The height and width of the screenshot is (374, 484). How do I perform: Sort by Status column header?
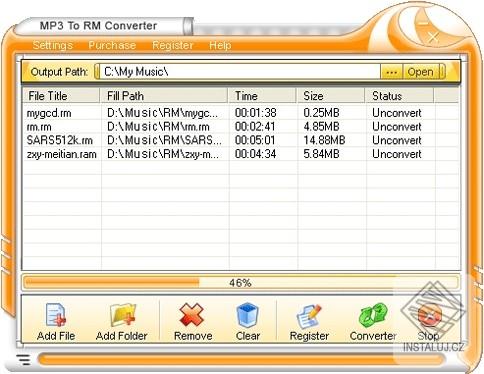(x=400, y=96)
